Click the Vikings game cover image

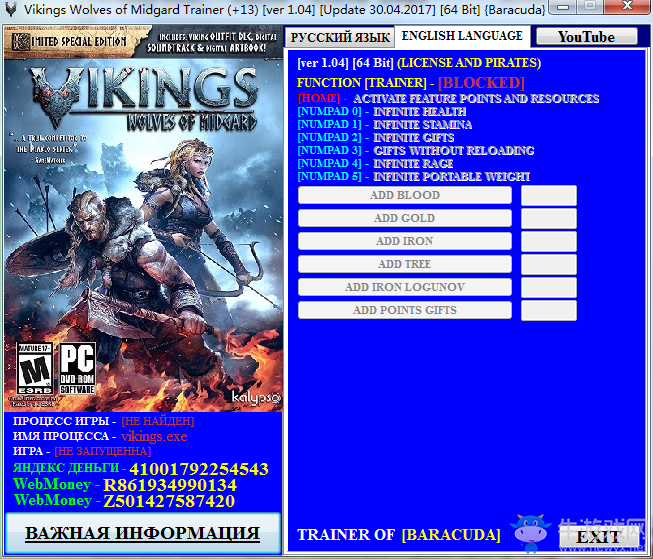(x=143, y=218)
